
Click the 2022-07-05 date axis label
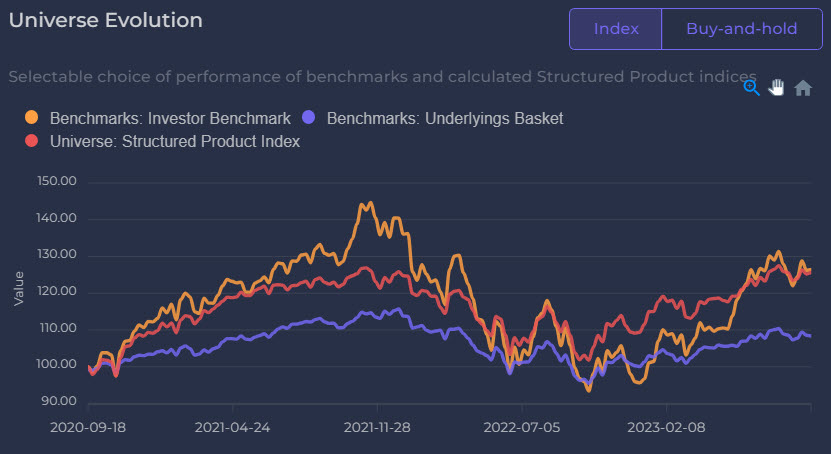522,427
